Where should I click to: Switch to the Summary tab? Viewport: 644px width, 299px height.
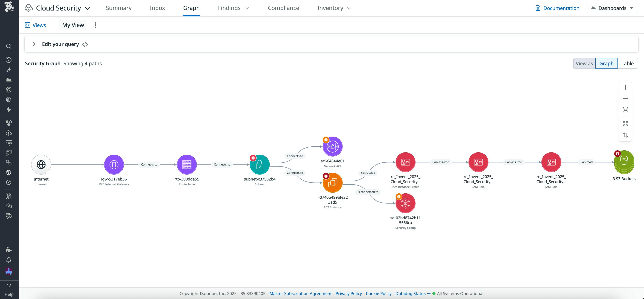click(x=119, y=8)
